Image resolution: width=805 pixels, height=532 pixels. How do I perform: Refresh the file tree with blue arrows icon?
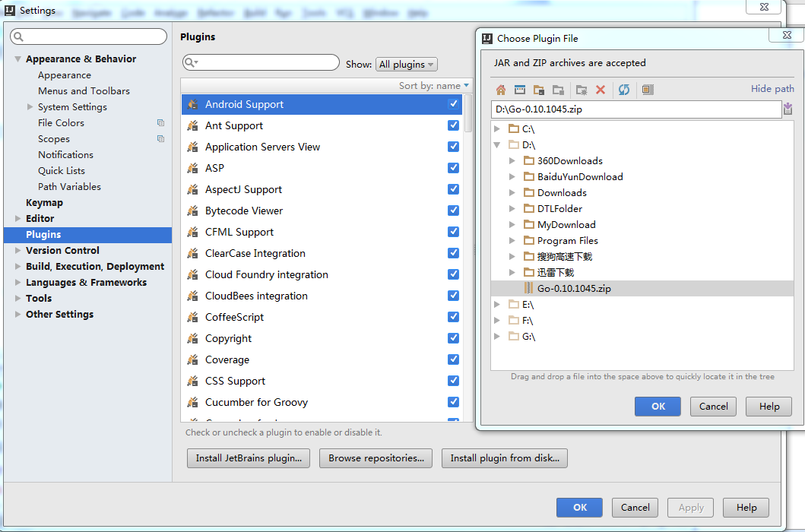tap(624, 90)
